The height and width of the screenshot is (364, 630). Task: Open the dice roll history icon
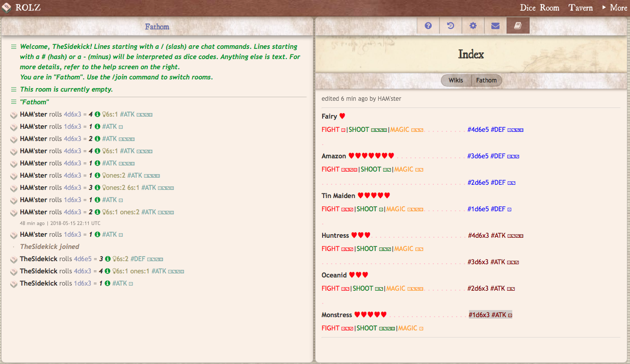point(451,25)
